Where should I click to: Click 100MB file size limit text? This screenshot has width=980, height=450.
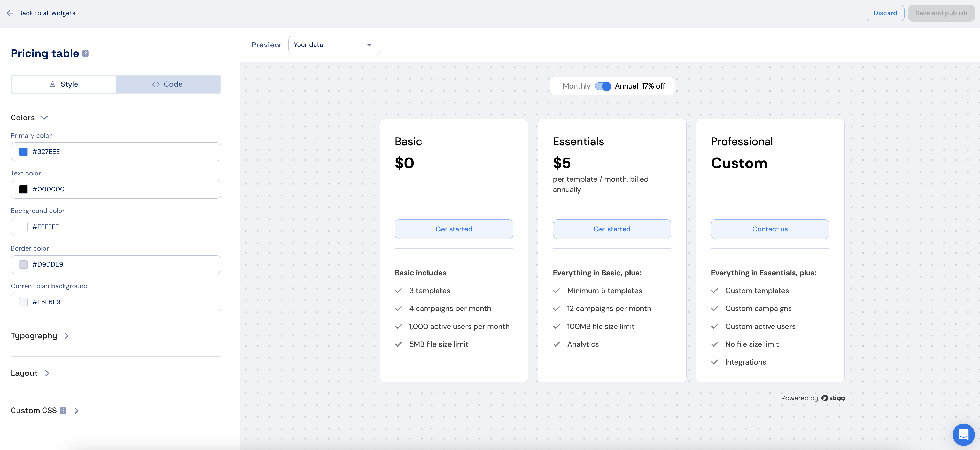(601, 326)
